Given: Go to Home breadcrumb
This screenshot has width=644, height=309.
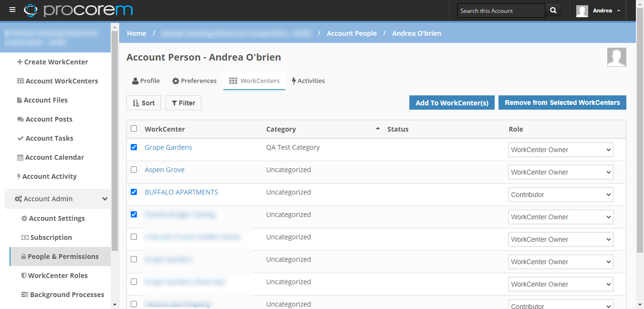Looking at the screenshot, I should [136, 33].
